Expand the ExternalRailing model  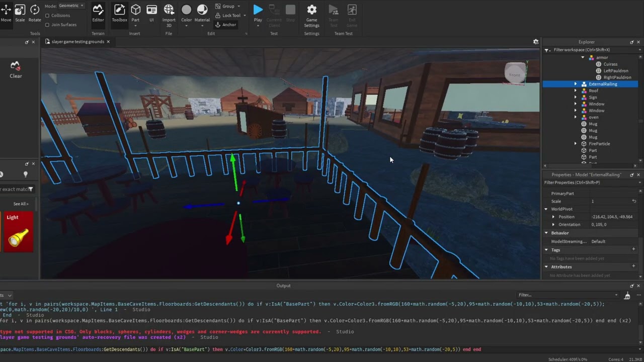[x=576, y=84]
